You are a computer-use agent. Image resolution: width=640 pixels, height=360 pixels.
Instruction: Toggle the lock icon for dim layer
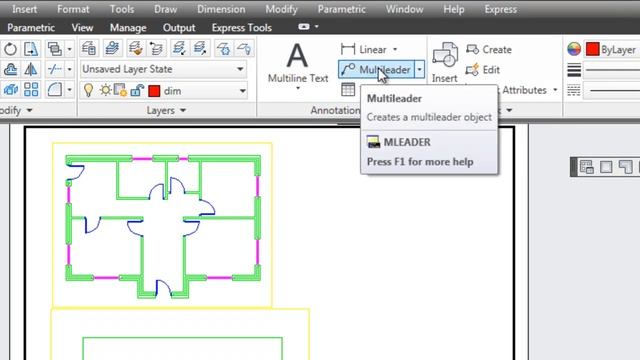click(137, 90)
